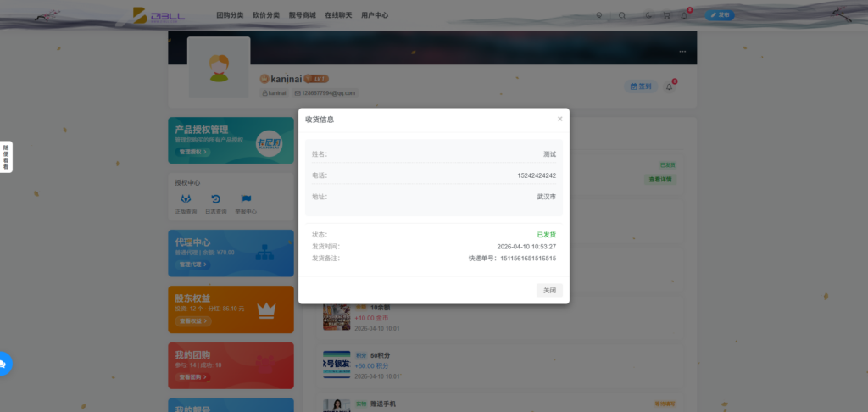
Task: Click the 关闭 button in the dialog
Action: click(x=549, y=290)
